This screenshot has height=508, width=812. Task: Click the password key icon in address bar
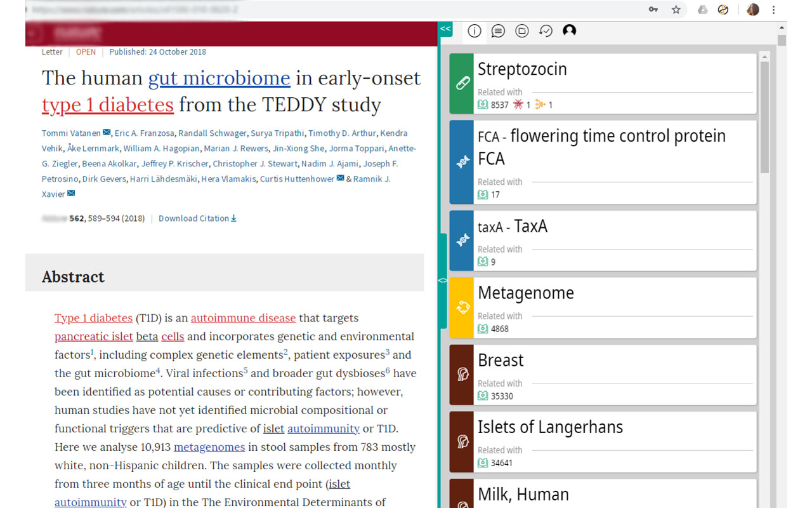pyautogui.click(x=653, y=10)
